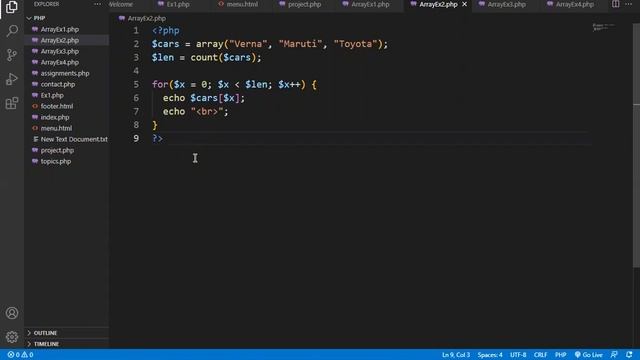Click the for loop on line 5
The height and width of the screenshot is (360, 640).
[234, 84]
